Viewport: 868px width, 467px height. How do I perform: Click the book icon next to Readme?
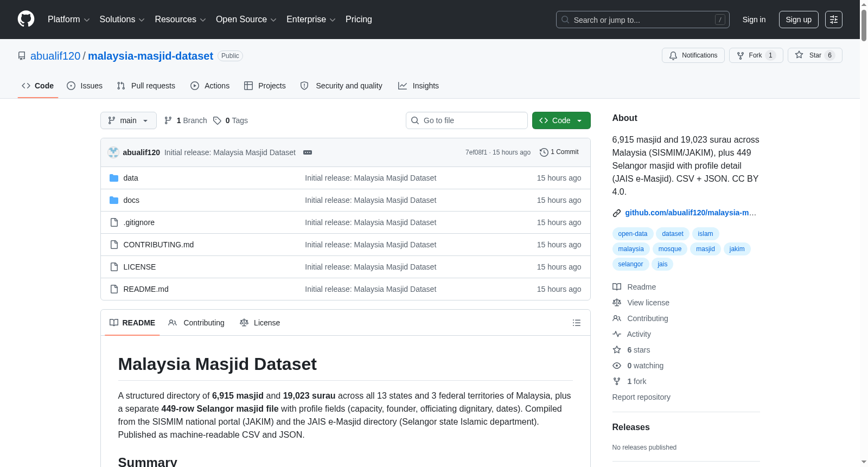click(x=617, y=287)
